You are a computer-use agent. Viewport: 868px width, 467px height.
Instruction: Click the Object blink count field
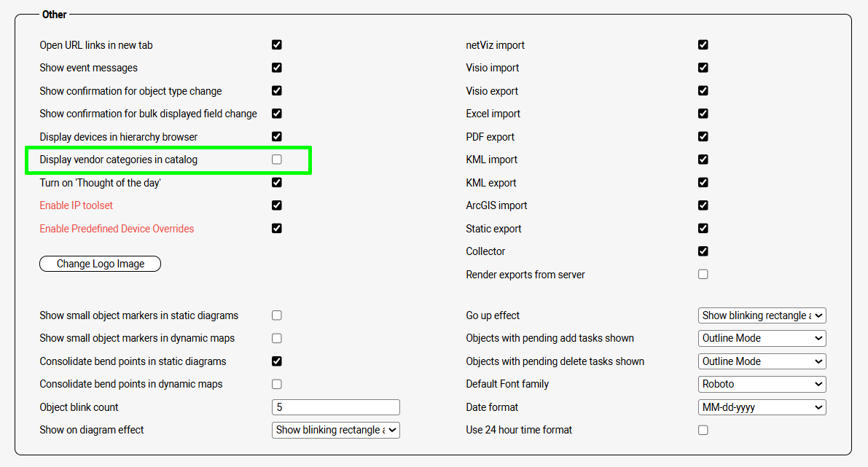336,407
